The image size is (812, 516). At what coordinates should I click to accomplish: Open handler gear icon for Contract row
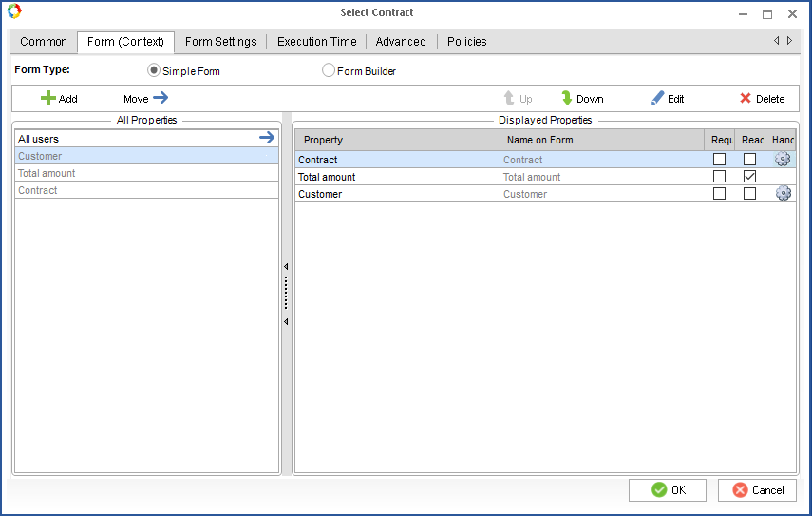(x=783, y=160)
